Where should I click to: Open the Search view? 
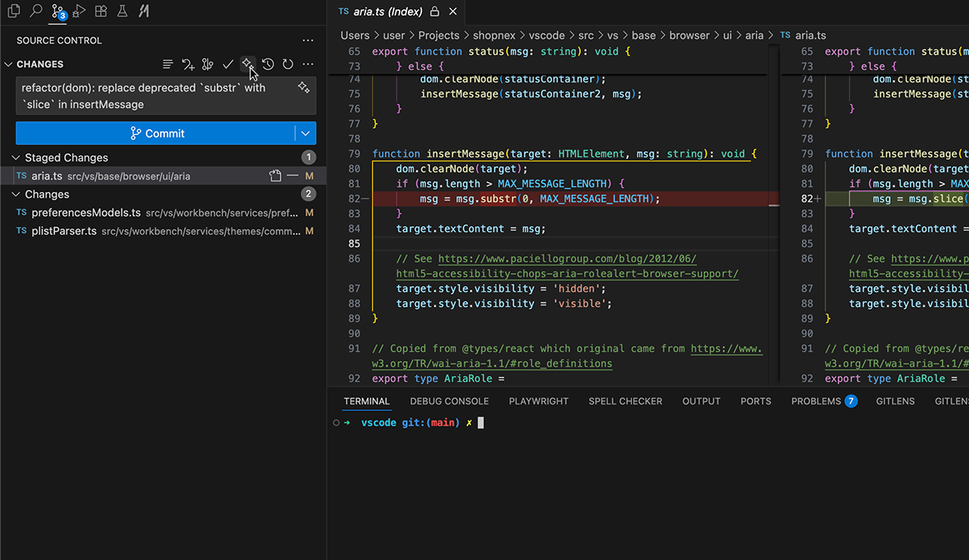tap(36, 12)
